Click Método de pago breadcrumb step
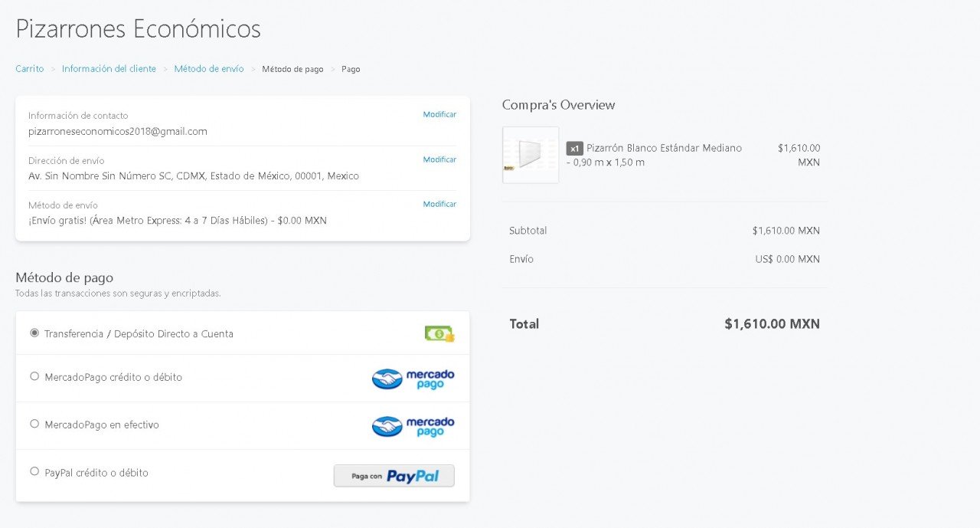Image resolution: width=980 pixels, height=528 pixels. (292, 69)
